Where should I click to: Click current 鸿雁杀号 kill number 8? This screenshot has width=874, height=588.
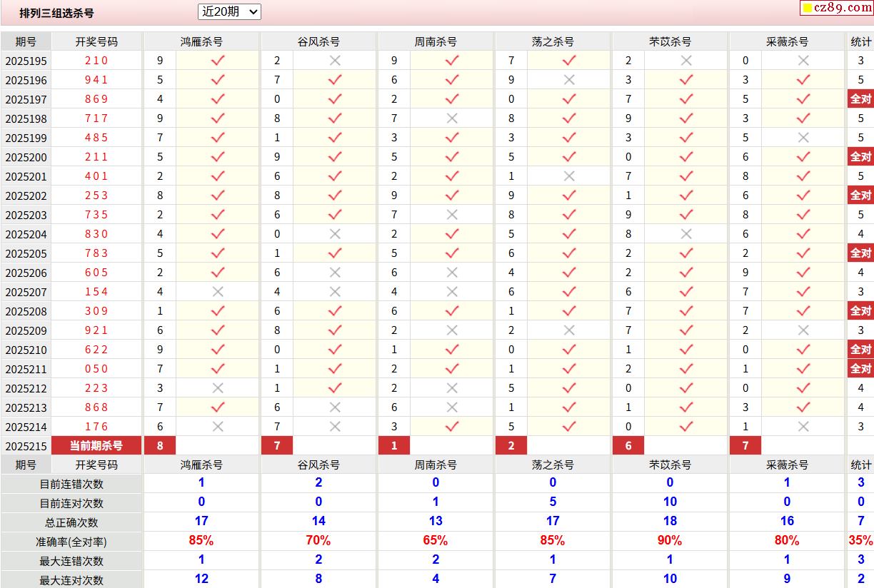(160, 446)
